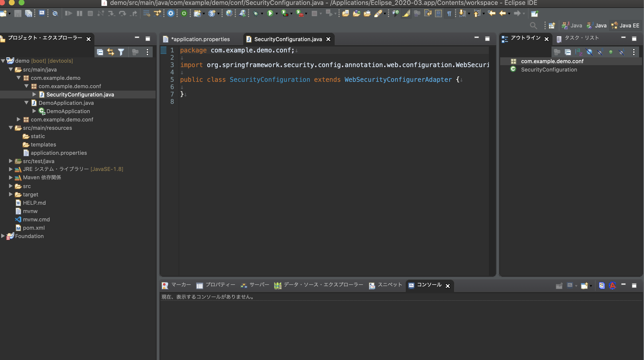Toggle Link with Editor in Project Explorer

[111, 52]
